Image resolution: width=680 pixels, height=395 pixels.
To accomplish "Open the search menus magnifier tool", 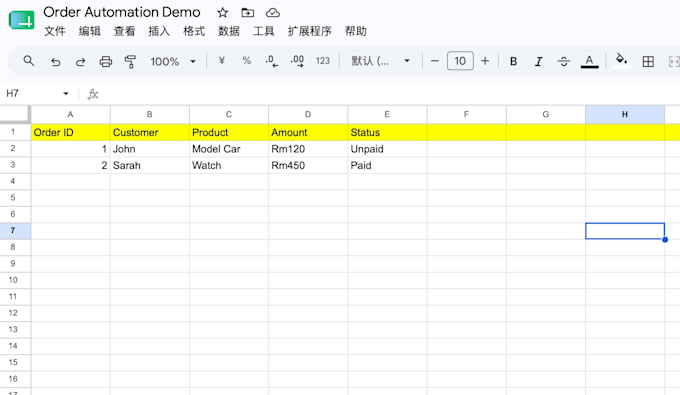I will [x=29, y=61].
